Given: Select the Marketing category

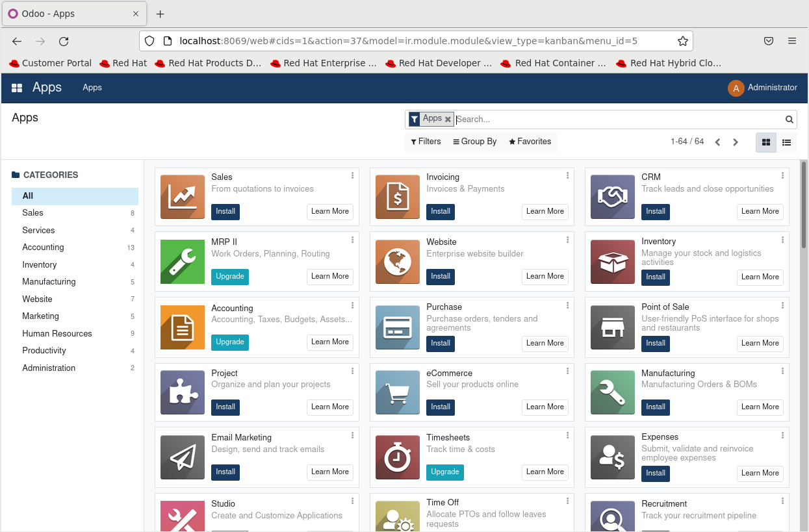Looking at the screenshot, I should click(x=75, y=316).
